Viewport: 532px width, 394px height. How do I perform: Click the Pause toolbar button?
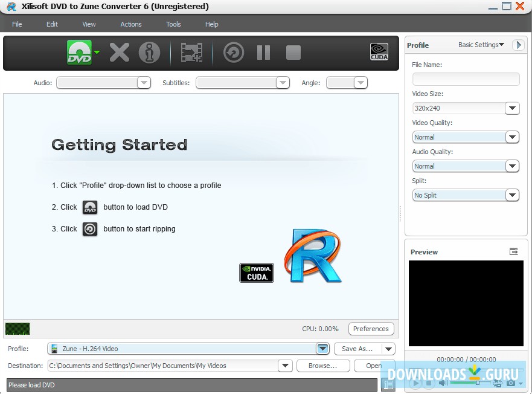[x=264, y=53]
